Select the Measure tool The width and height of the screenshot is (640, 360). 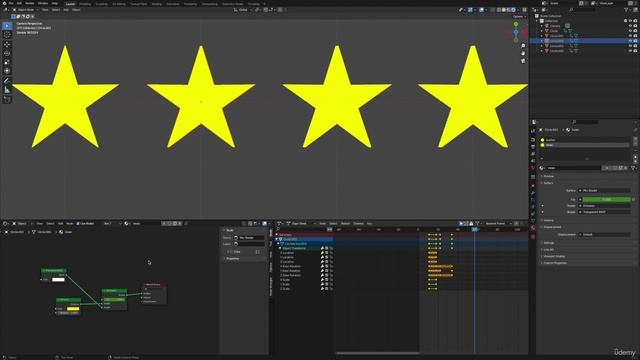coord(7,90)
